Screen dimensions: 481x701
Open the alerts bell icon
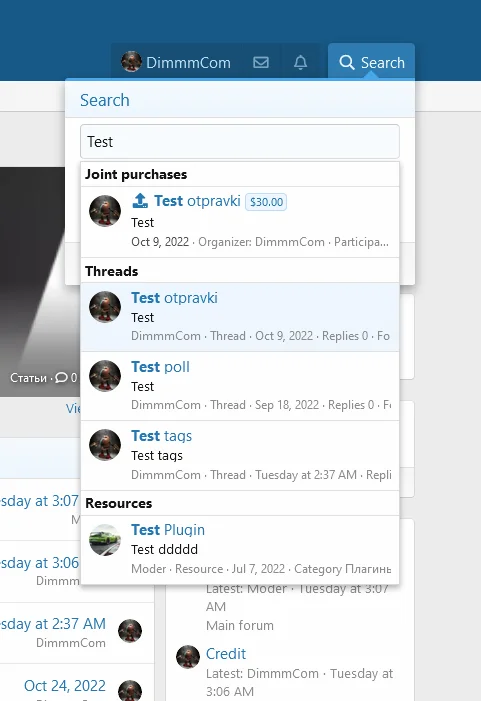click(x=300, y=63)
